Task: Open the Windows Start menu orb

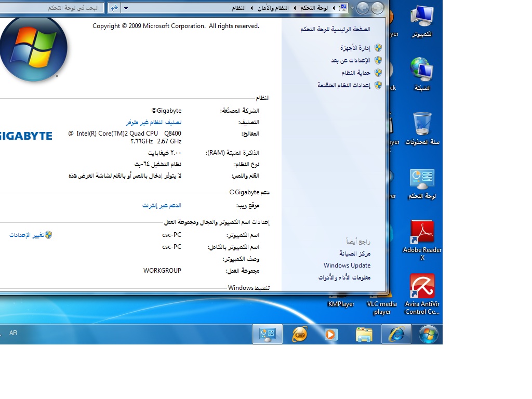Action: point(428,334)
